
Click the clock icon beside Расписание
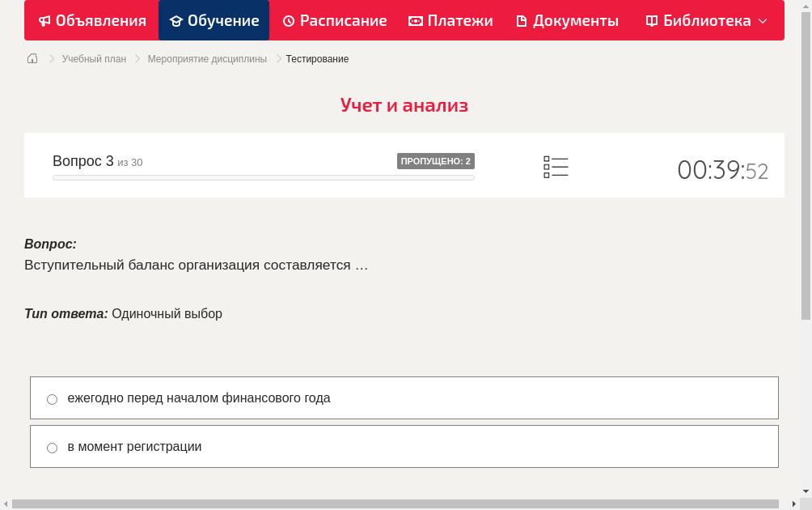(x=288, y=20)
